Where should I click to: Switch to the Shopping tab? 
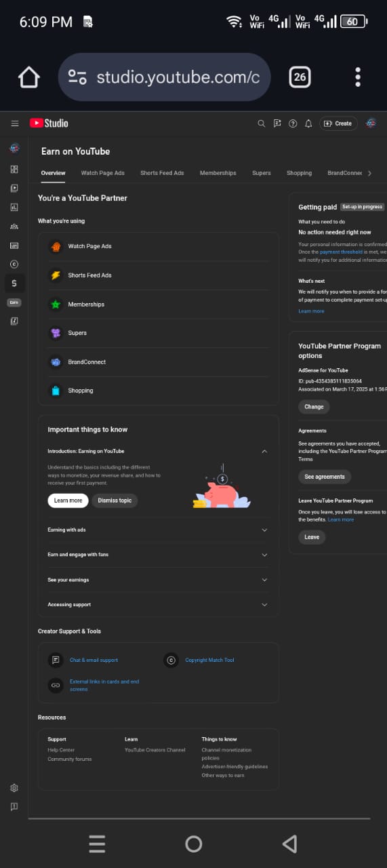(x=299, y=173)
